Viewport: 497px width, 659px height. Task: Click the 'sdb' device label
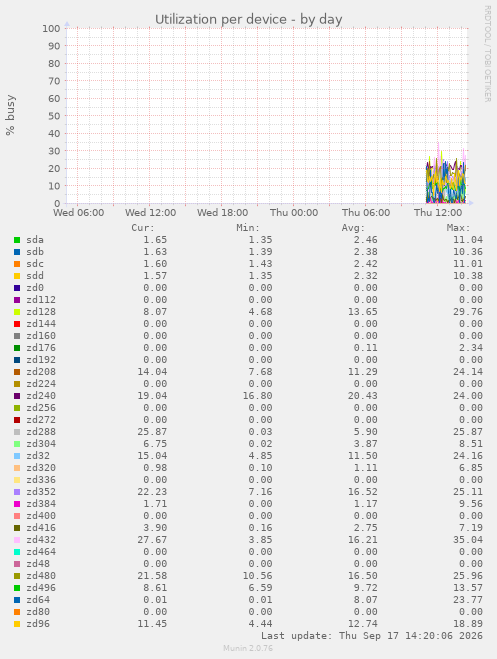(35, 252)
